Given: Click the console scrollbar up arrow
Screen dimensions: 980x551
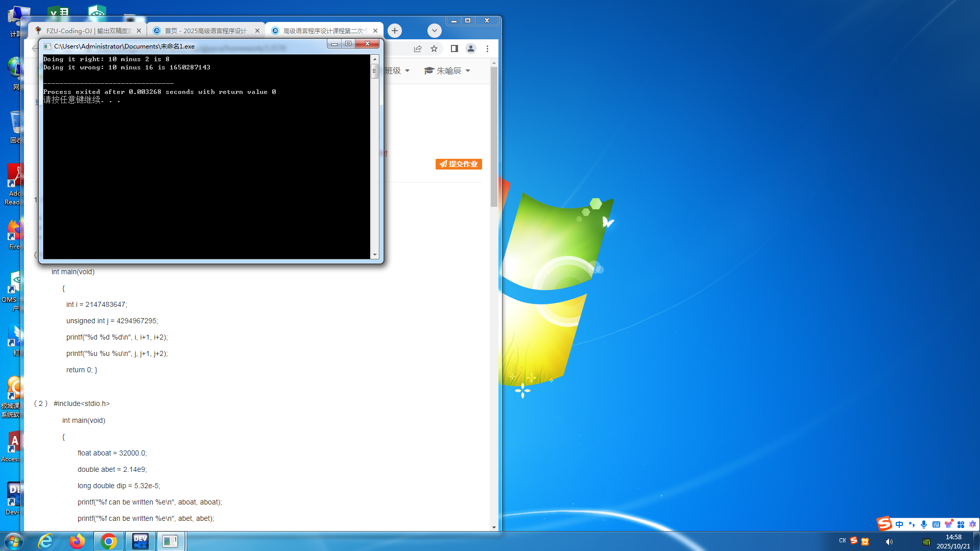Looking at the screenshot, I should (x=375, y=59).
